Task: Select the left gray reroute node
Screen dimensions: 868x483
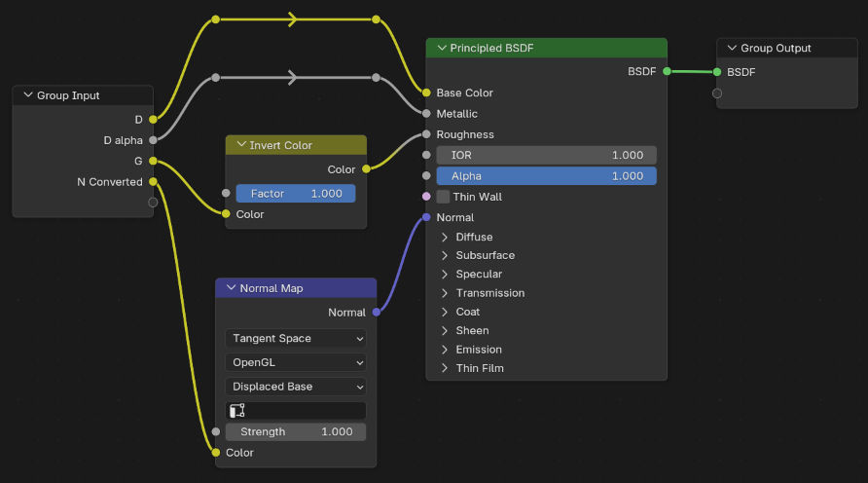Action: pos(216,78)
